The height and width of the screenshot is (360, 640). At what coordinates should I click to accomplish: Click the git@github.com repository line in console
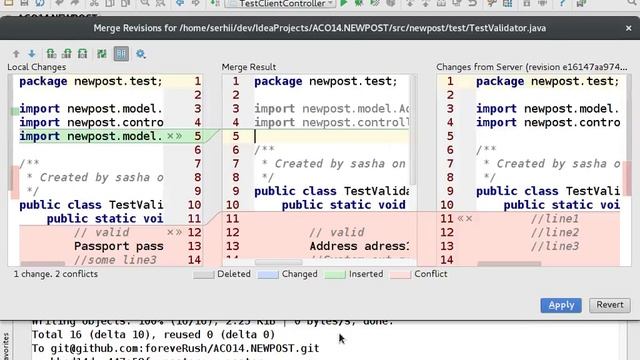[x=176, y=349]
